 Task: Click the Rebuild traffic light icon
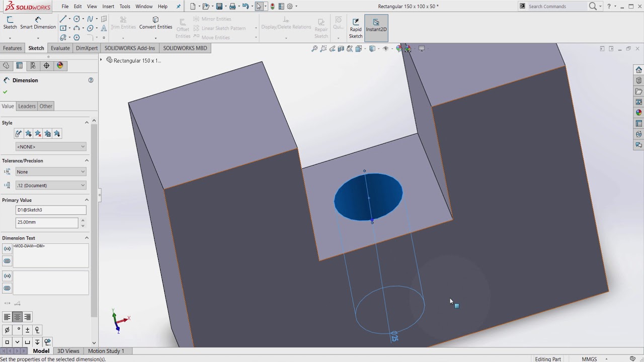coord(273,7)
